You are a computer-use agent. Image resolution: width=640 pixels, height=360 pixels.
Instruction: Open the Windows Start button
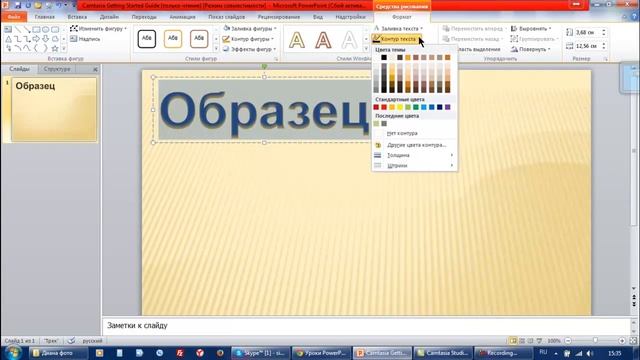click(13, 353)
